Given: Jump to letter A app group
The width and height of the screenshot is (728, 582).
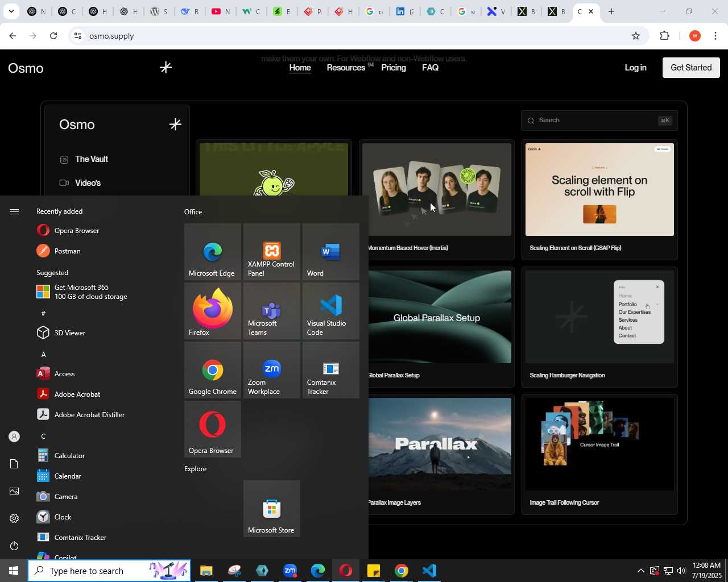Looking at the screenshot, I should [43, 355].
